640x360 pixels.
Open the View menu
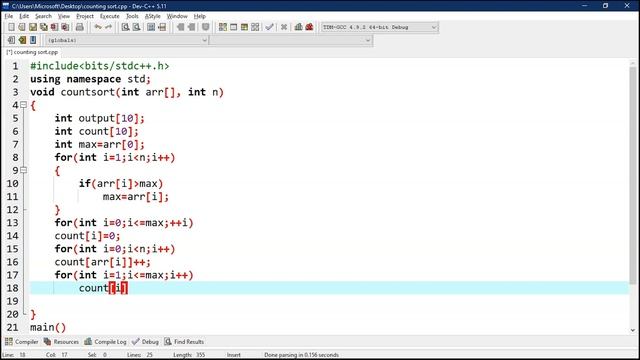pyautogui.click(x=64, y=16)
